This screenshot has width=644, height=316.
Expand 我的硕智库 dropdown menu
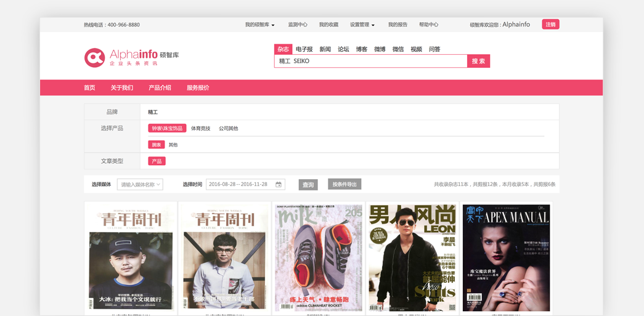[259, 25]
